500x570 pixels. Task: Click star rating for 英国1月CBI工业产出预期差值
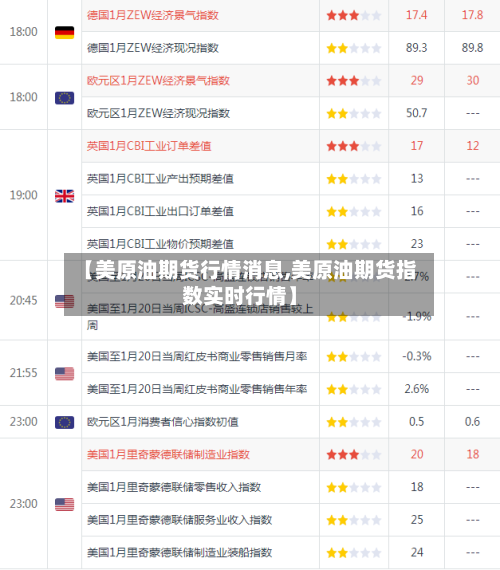pos(353,179)
